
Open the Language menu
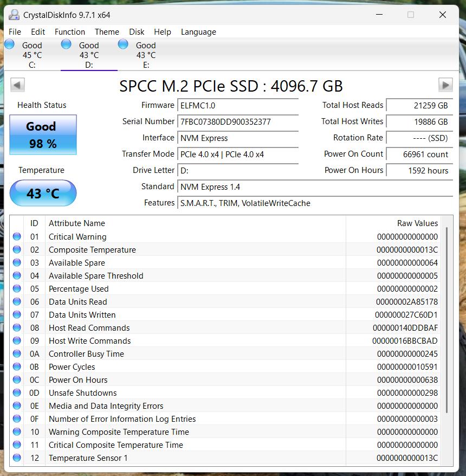click(x=199, y=32)
